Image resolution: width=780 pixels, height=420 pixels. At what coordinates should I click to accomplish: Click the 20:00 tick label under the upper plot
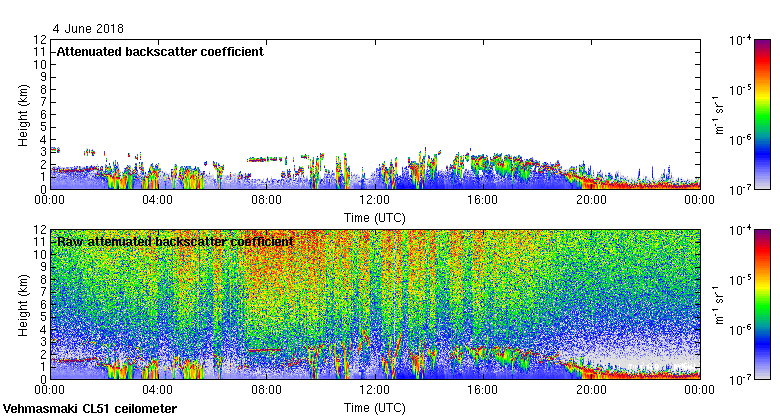[x=591, y=200]
